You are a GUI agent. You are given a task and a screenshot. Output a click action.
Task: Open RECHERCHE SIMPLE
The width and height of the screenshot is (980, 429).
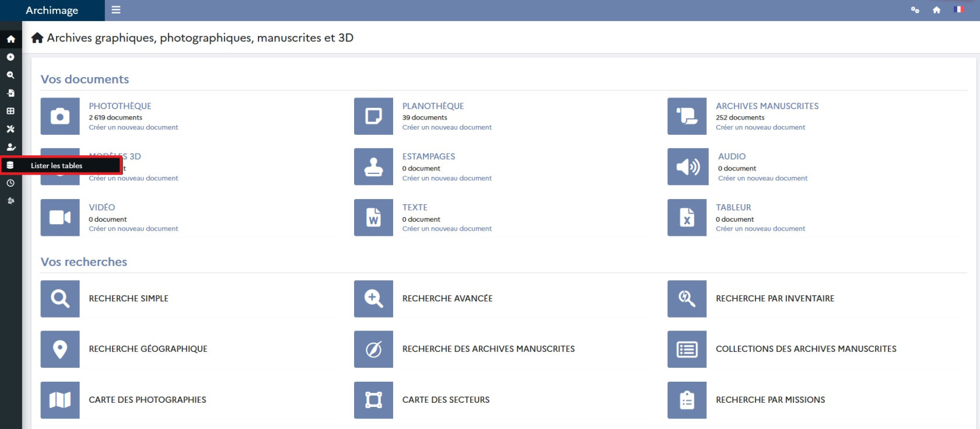click(x=128, y=298)
